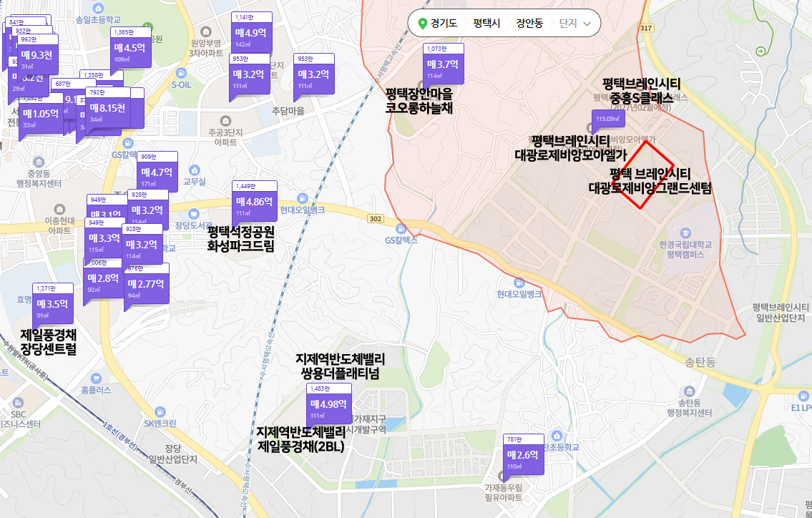The height and width of the screenshot is (518, 812).
Task: Open the 단지 dropdown in breadcrumb
Action: pyautogui.click(x=574, y=24)
